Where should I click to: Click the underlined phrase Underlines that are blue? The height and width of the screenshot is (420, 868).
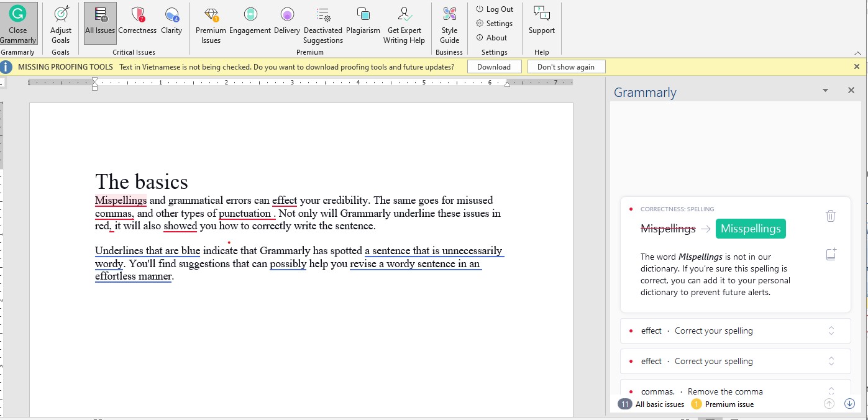(x=147, y=251)
